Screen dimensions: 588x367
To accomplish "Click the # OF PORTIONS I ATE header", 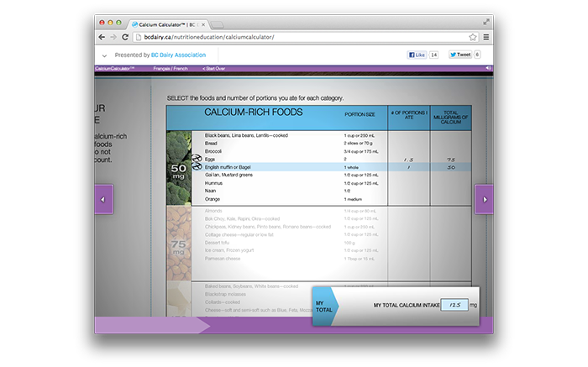I will pos(409,115).
